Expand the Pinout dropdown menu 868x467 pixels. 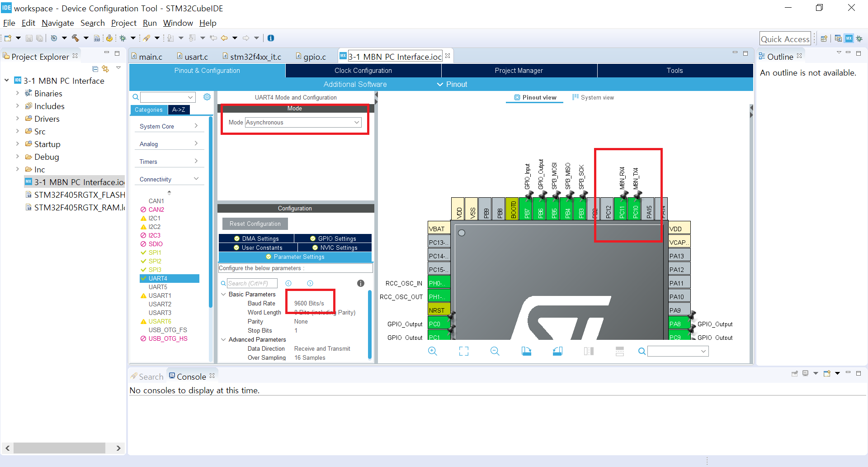pos(452,84)
